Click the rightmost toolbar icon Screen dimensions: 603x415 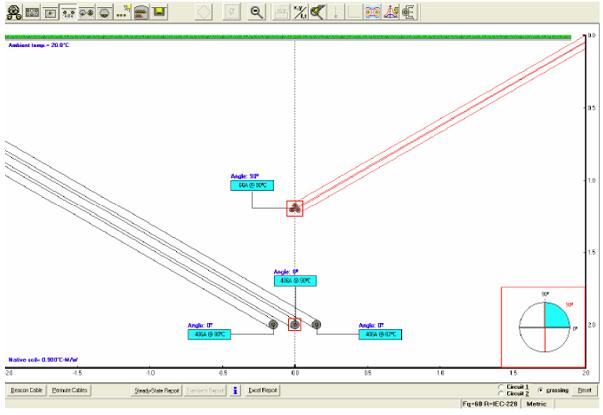point(408,11)
